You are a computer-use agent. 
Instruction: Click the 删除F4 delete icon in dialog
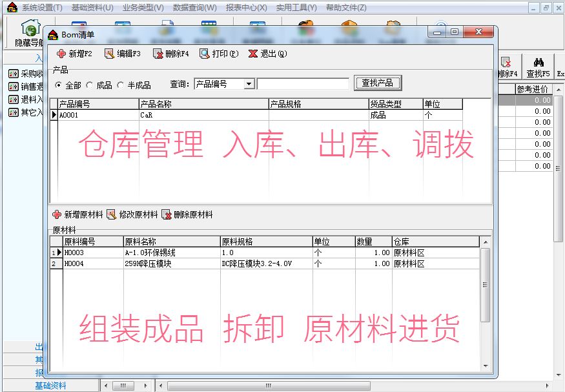click(x=158, y=54)
